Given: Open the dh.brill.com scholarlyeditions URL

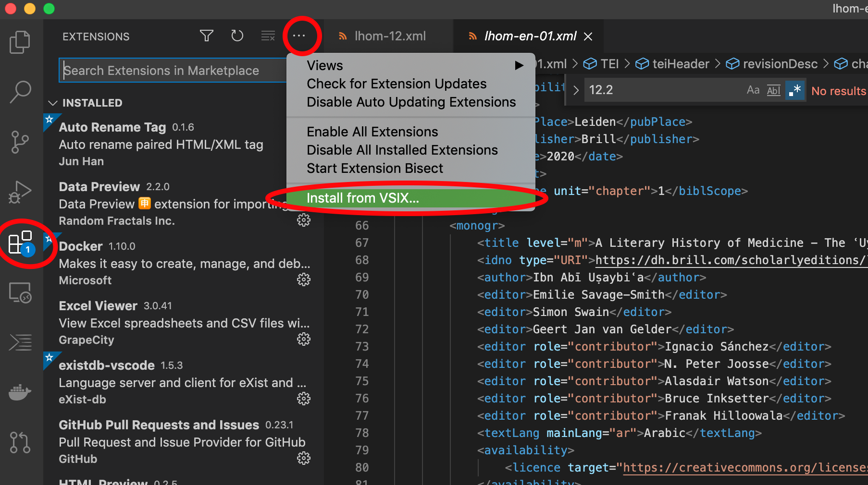Looking at the screenshot, I should pos(732,260).
